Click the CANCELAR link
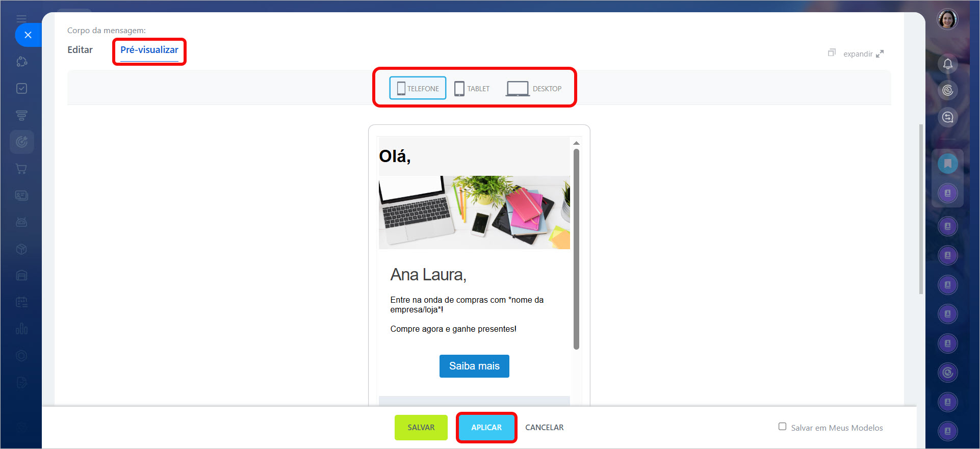The image size is (980, 449). pyautogui.click(x=545, y=428)
